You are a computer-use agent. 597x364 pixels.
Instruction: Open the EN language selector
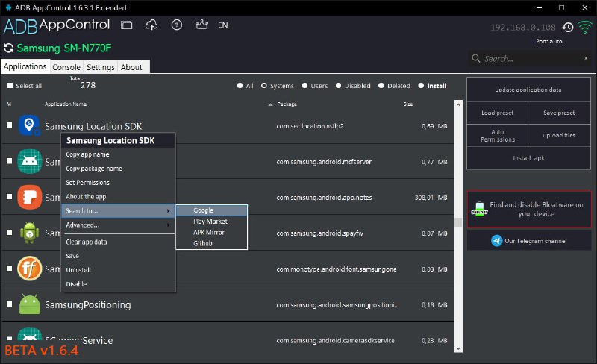tap(222, 25)
